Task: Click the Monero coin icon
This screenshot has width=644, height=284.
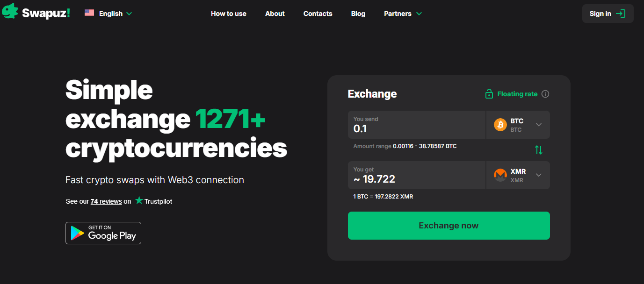Action: 500,175
